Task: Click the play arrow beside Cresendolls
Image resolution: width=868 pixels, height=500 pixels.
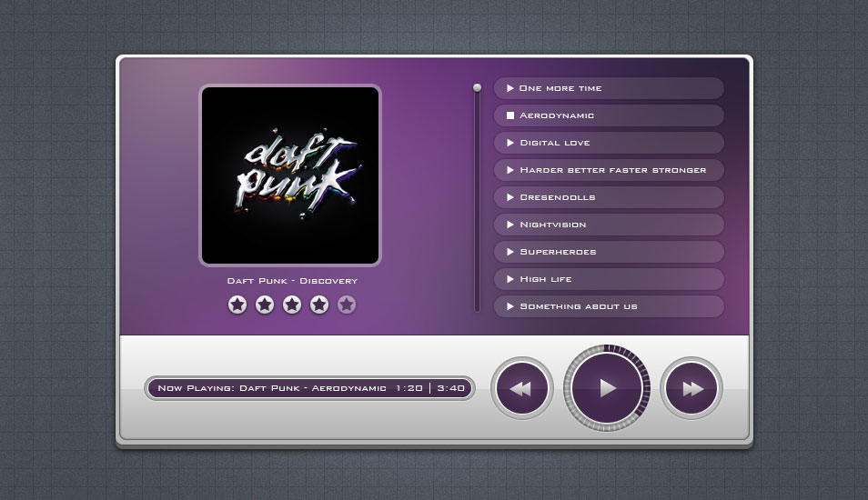Action: [x=510, y=197]
